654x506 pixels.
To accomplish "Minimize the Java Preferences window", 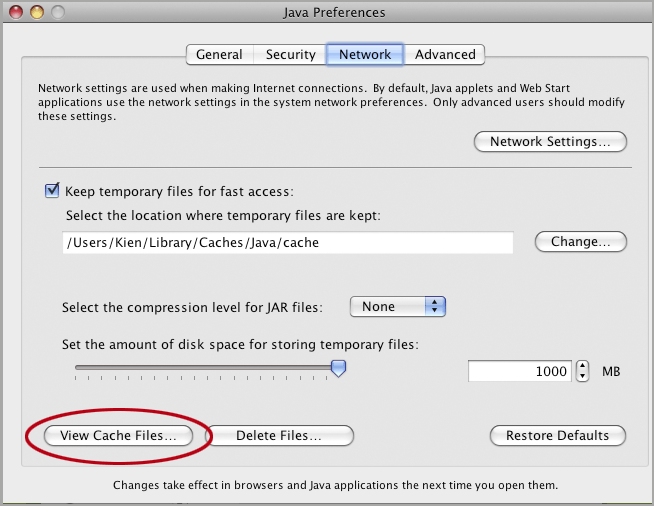I will (x=34, y=12).
